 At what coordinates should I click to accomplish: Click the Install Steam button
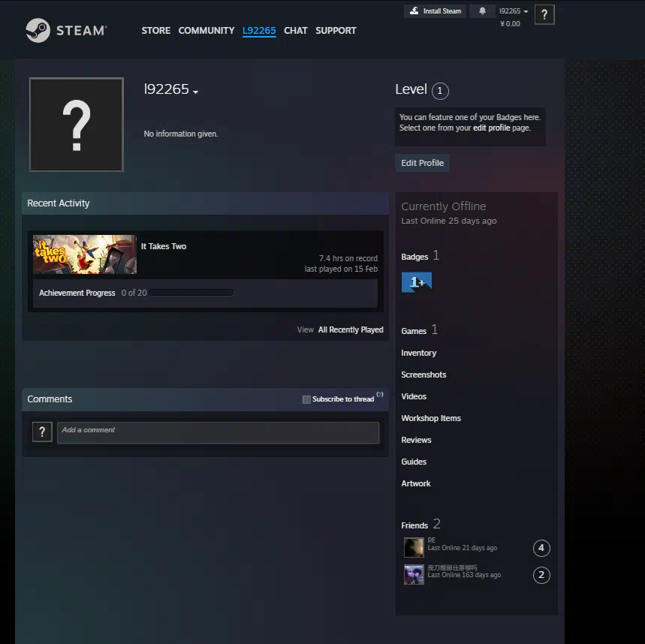[435, 11]
